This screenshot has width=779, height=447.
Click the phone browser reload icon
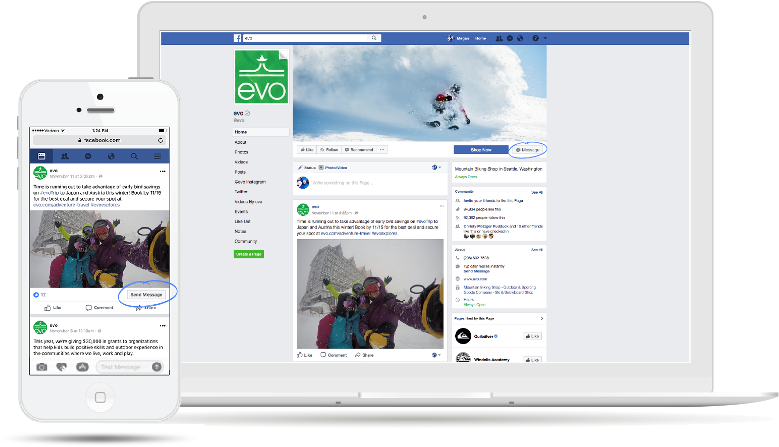(160, 140)
